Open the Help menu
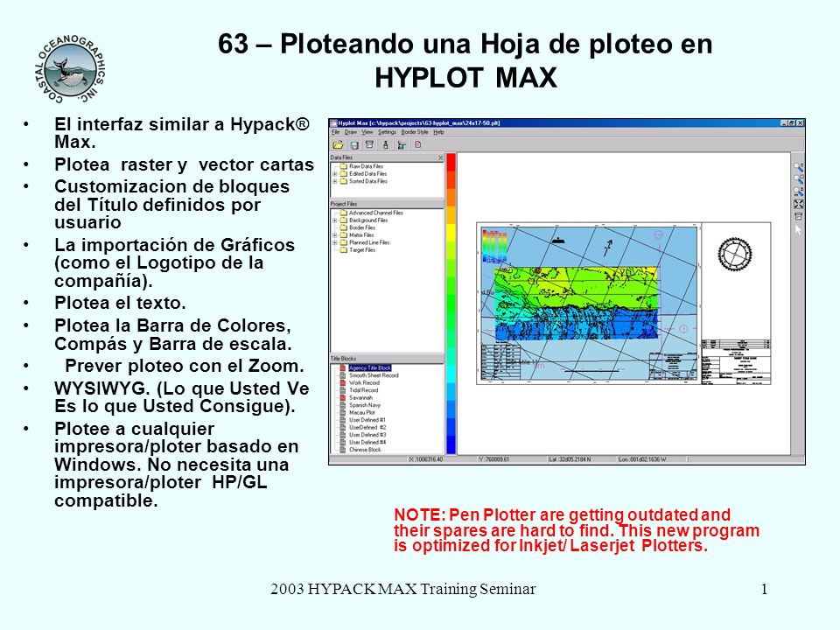Screen dimensions: 840x630 point(438,132)
